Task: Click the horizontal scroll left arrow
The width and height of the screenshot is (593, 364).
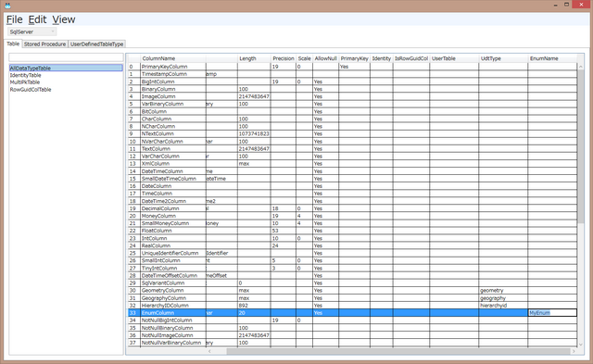Action: (x=209, y=351)
